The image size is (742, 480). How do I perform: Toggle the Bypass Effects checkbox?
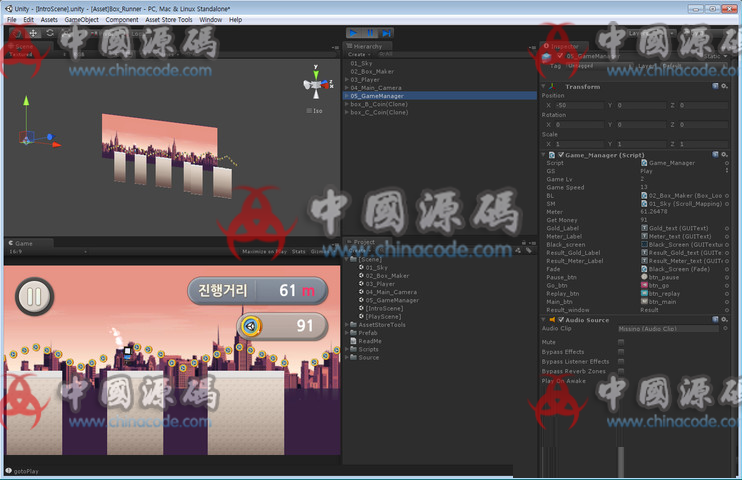(621, 351)
